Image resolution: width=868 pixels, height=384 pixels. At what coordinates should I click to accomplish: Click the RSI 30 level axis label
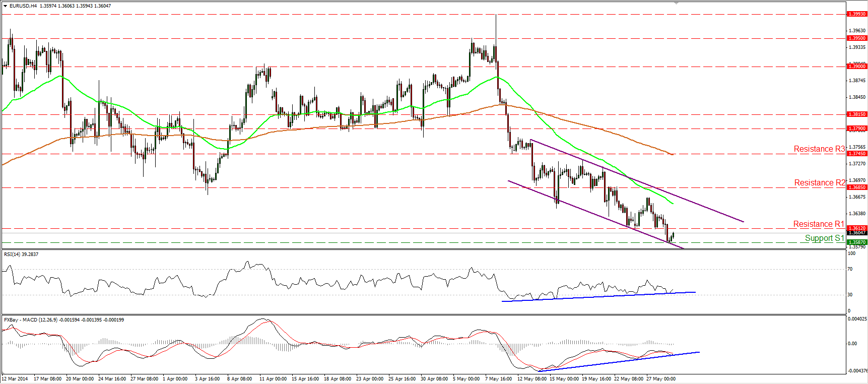850,295
